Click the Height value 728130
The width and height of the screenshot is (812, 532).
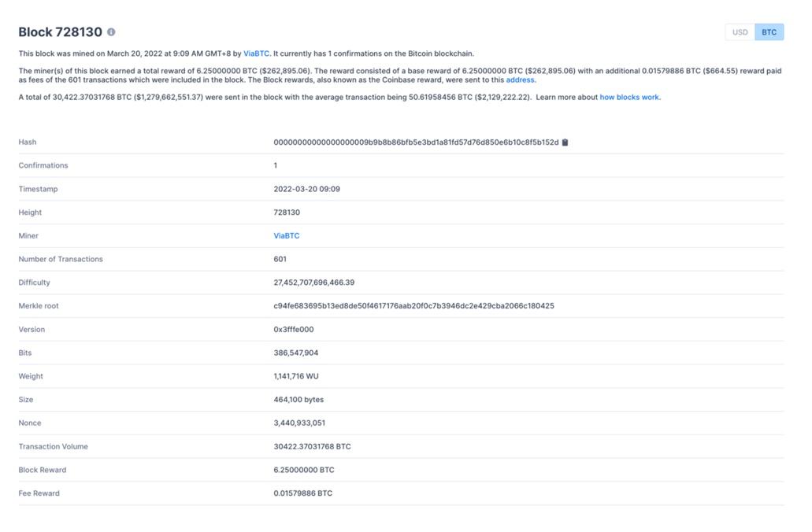pos(287,212)
